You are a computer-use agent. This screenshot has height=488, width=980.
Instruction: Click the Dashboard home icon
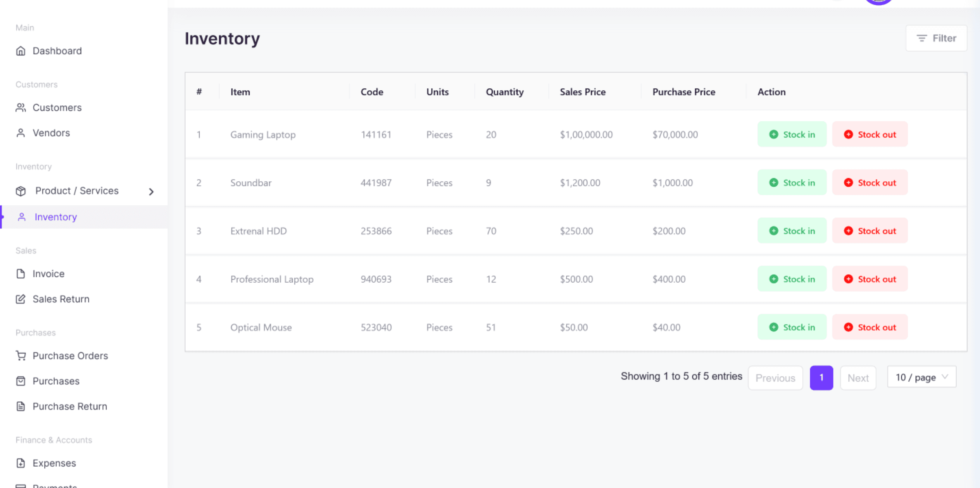click(x=21, y=51)
